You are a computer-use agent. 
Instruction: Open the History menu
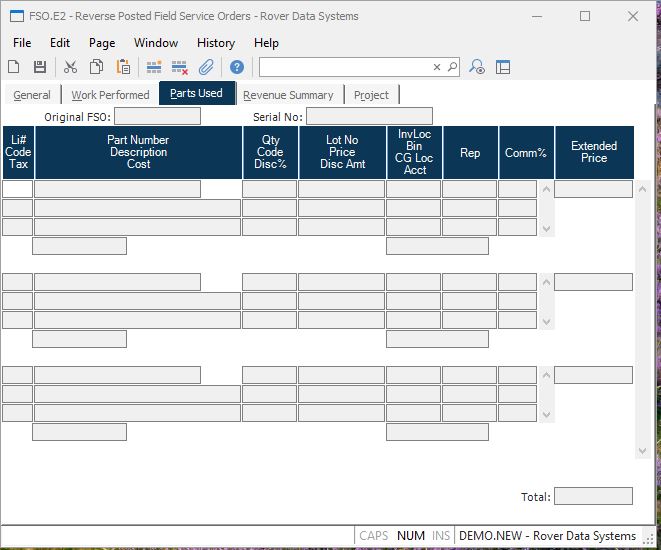tap(215, 43)
